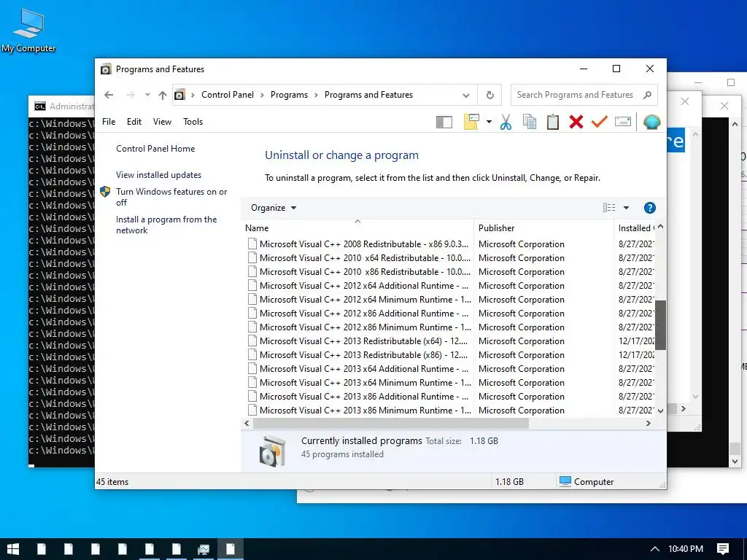Screen dimensions: 747x560
Task: Show hidden system tray icons
Action: 655,549
